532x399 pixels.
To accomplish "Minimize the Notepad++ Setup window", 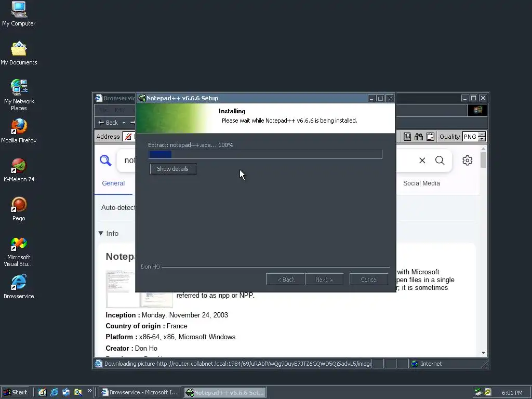I will click(371, 98).
